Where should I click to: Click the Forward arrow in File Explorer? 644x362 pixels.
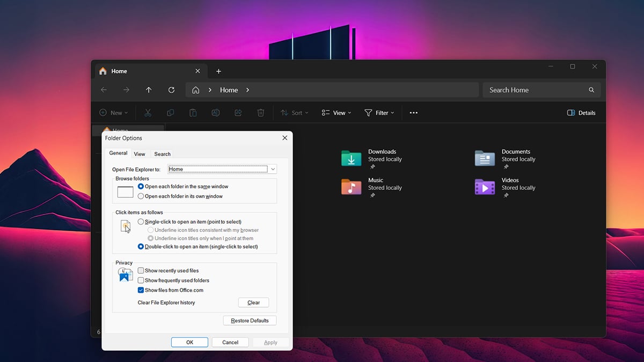coord(127,90)
